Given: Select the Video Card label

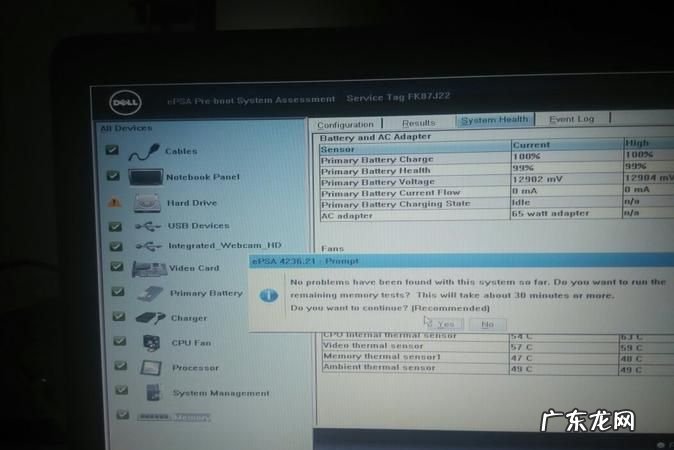Looking at the screenshot, I should point(194,268).
